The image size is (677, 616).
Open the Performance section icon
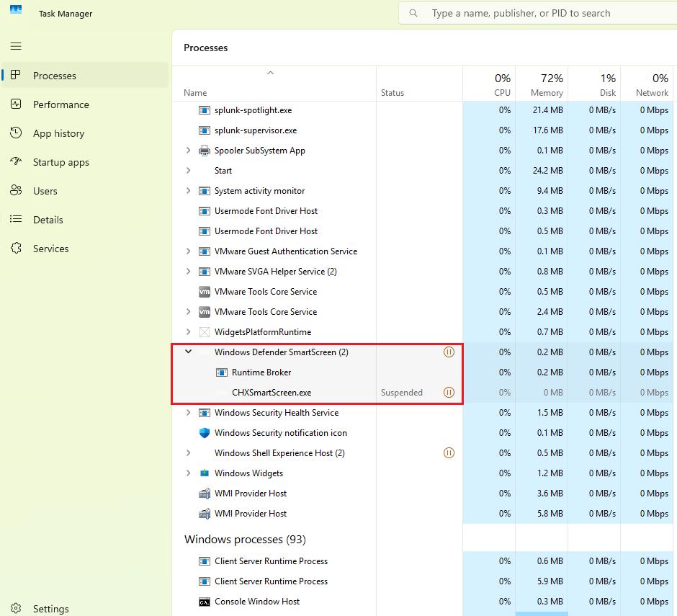pos(16,104)
